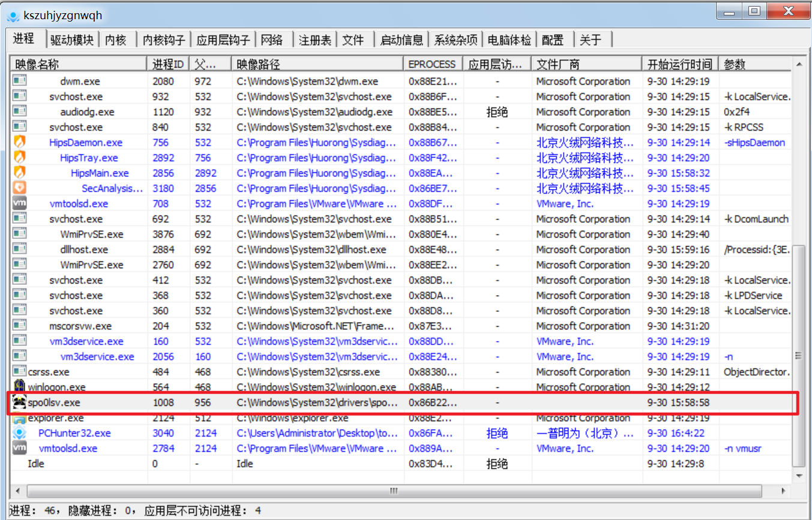
Task: Click icon of svchost.exe PID 932
Action: (19, 97)
